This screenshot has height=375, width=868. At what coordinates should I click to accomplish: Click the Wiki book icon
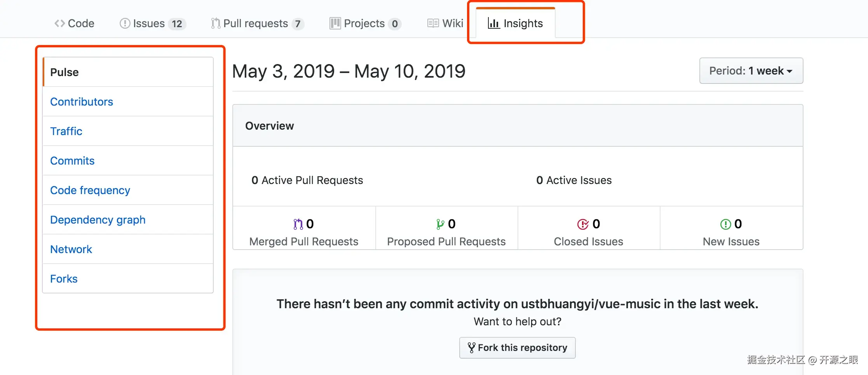click(x=433, y=23)
